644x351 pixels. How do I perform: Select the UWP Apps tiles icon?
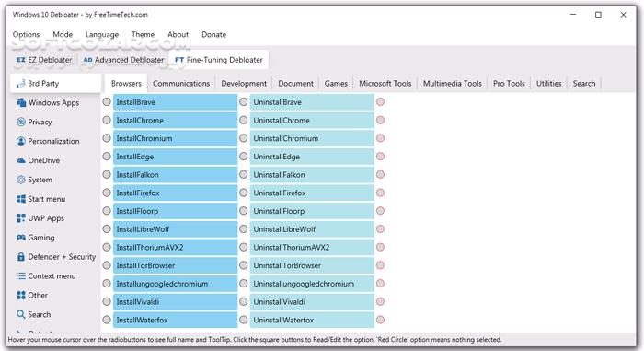[x=21, y=218]
